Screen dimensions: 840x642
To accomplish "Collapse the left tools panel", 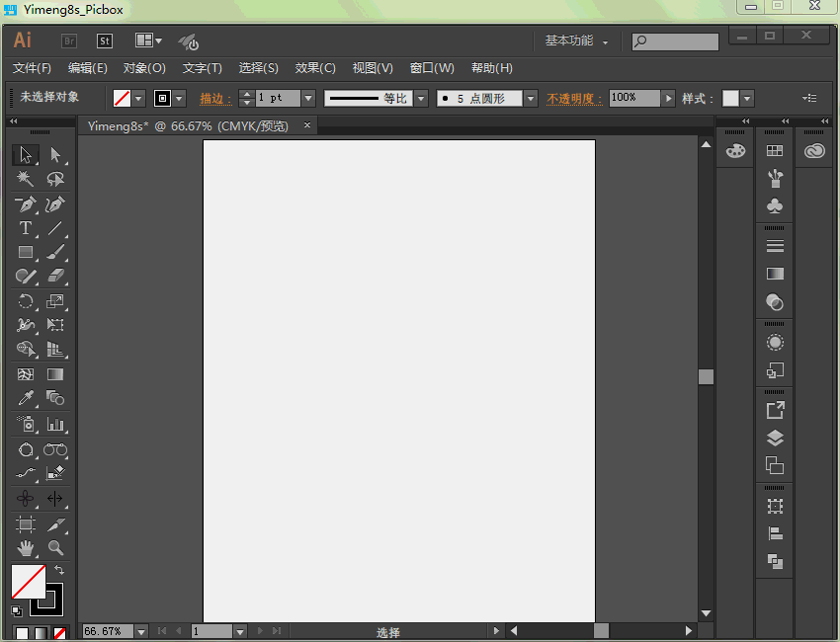I will (14, 121).
